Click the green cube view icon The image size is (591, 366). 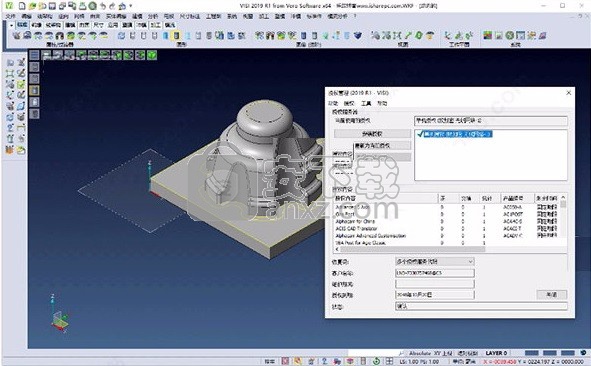pyautogui.click(x=152, y=55)
